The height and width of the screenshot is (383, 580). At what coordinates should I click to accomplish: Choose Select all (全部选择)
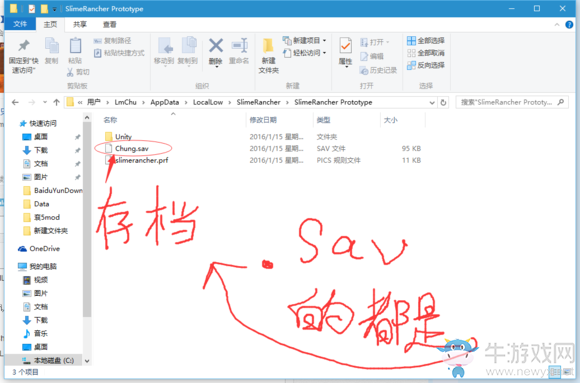click(x=426, y=40)
